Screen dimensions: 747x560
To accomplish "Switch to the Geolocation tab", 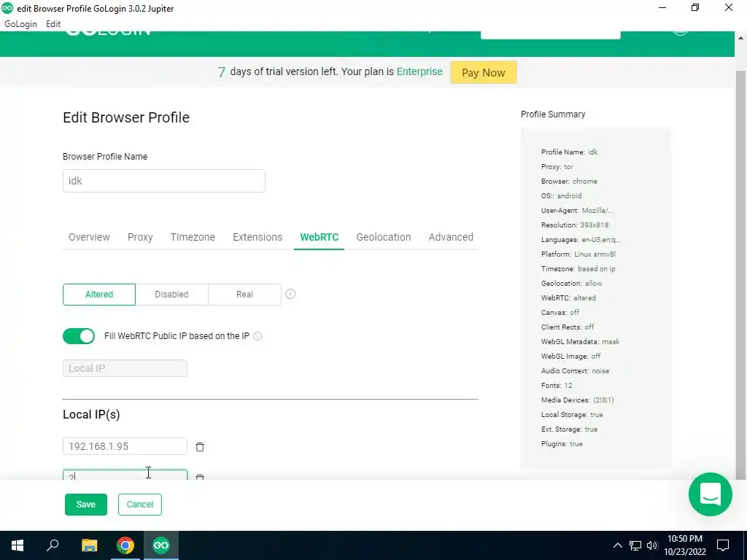I will pos(384,237).
